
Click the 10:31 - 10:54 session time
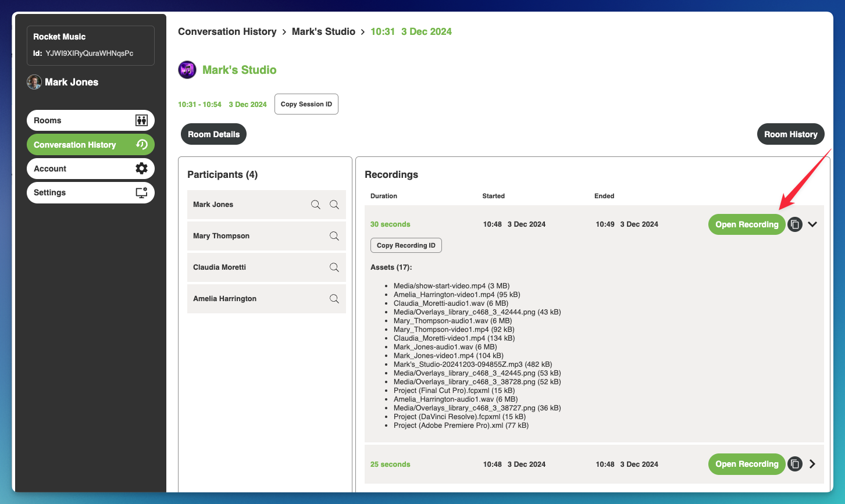point(199,105)
